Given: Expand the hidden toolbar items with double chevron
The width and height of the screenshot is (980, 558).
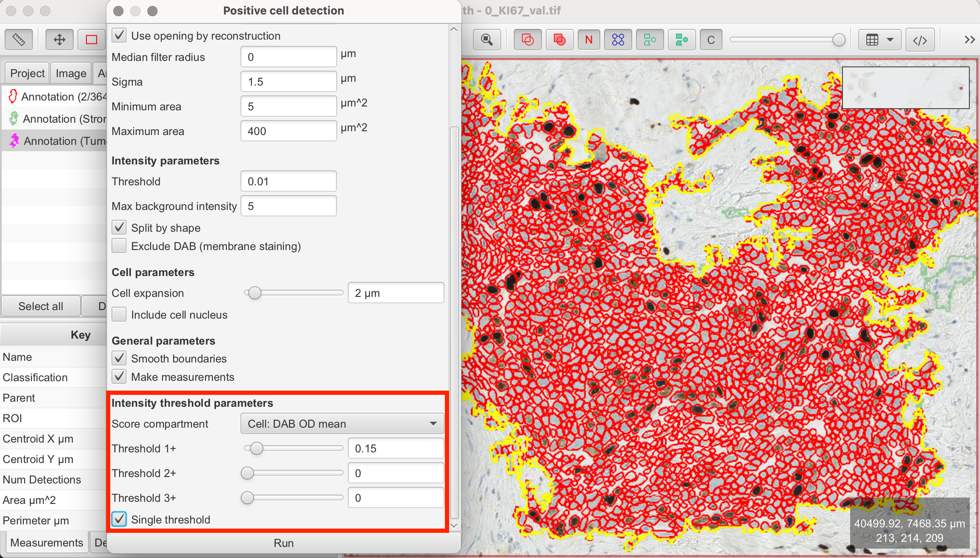Looking at the screenshot, I should tap(969, 39).
